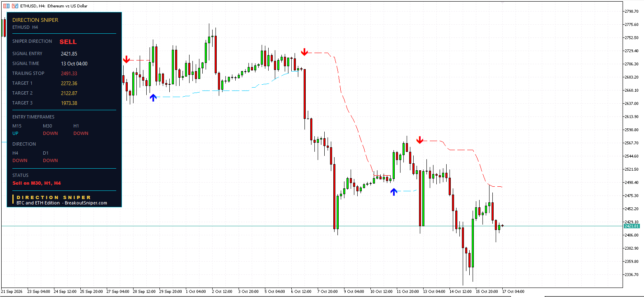The width and height of the screenshot is (644, 297).
Task: Click the 9 Oct 04:00 time label
Action: [x=354, y=292]
